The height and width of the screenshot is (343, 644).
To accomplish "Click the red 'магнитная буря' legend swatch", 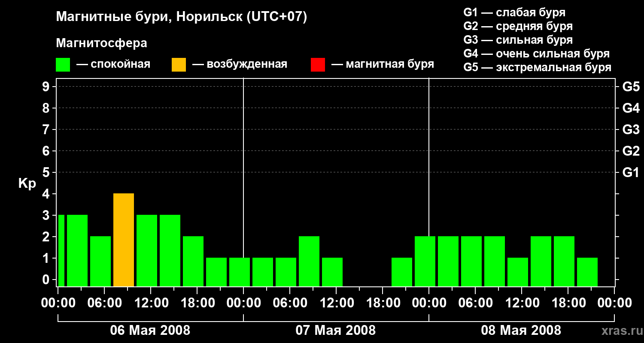I will coord(318,65).
